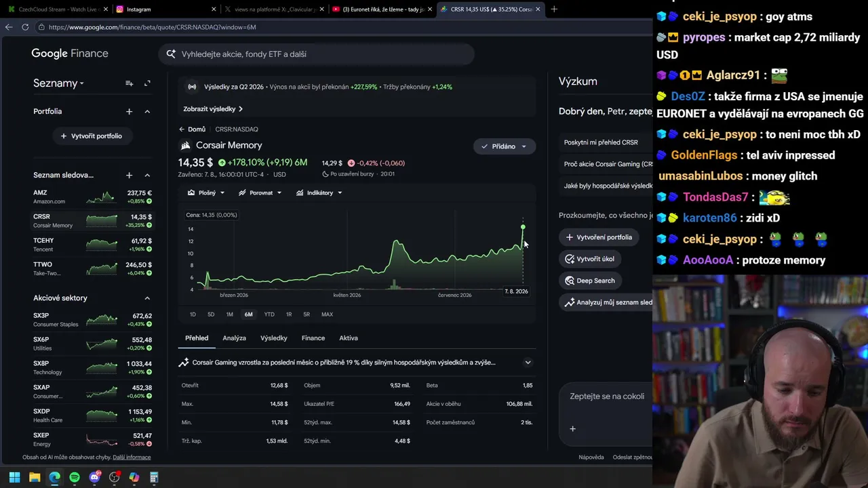Select the 1M time range
The height and width of the screenshot is (488, 868).
230,314
